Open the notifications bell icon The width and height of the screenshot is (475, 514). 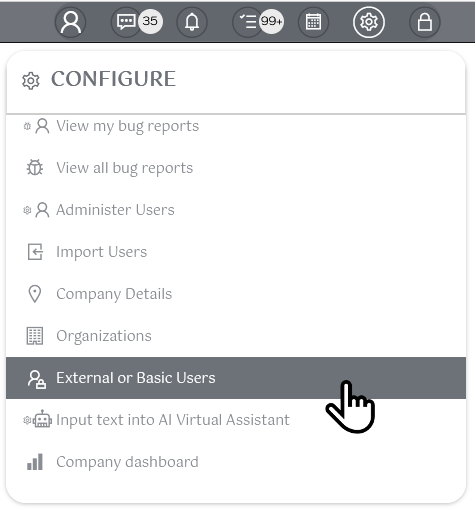coord(192,22)
